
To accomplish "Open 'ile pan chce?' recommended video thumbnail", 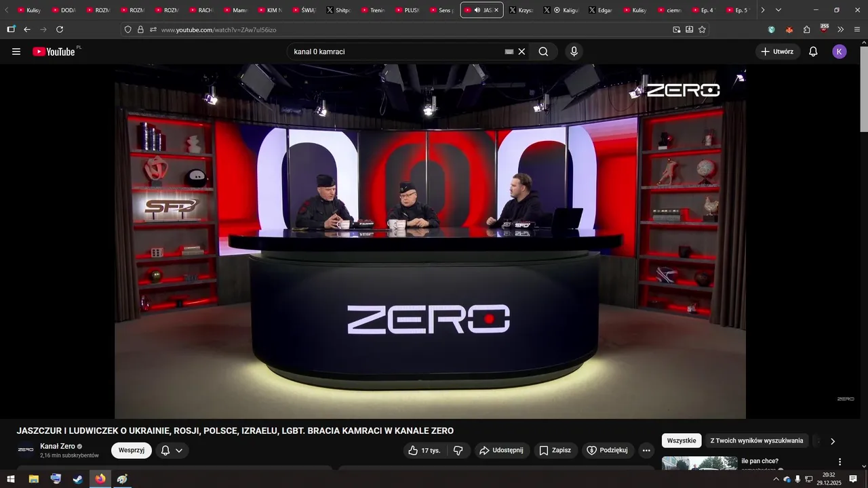I will tap(699, 463).
